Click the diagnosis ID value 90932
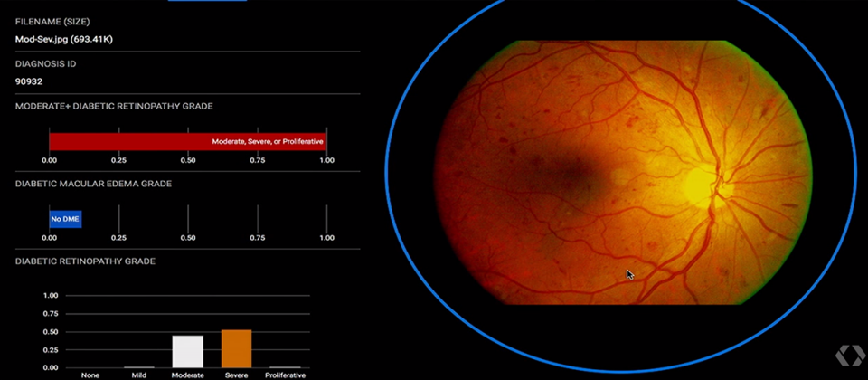Image resolution: width=868 pixels, height=380 pixels. pos(29,81)
